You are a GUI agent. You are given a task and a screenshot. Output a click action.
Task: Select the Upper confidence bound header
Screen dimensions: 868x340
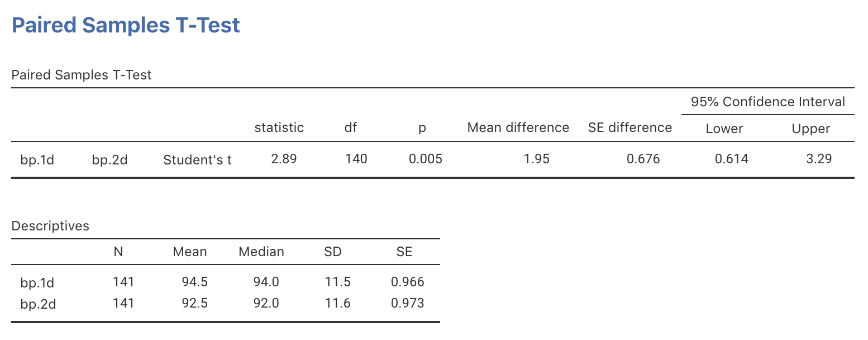810,129
